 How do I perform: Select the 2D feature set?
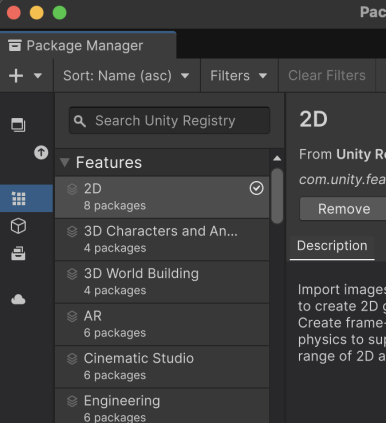(x=162, y=197)
